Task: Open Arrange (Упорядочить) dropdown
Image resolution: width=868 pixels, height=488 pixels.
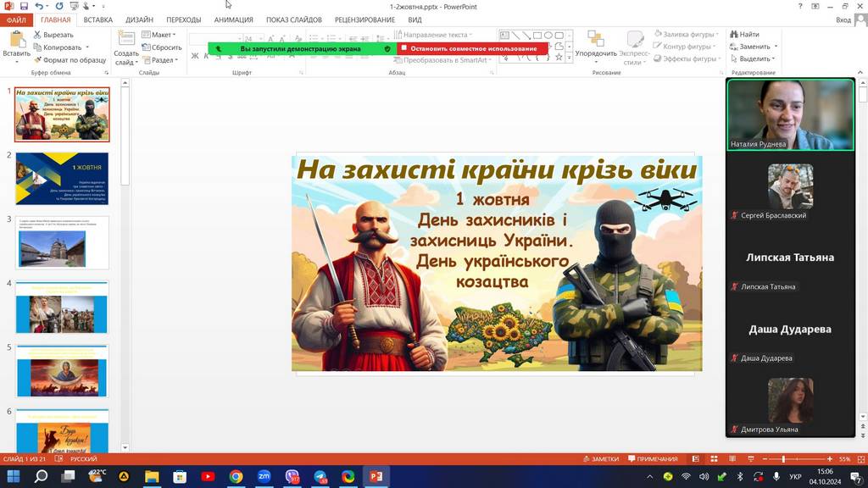Action: 596,47
